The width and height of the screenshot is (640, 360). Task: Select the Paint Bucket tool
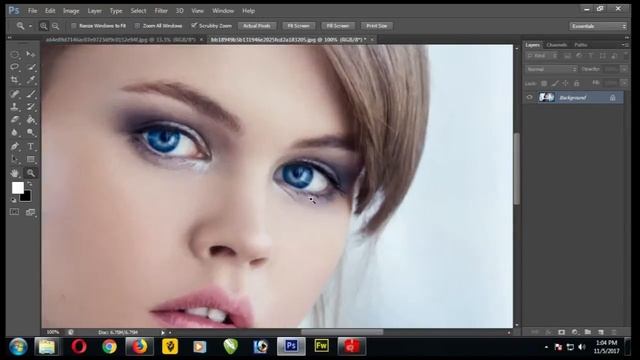[x=31, y=120]
